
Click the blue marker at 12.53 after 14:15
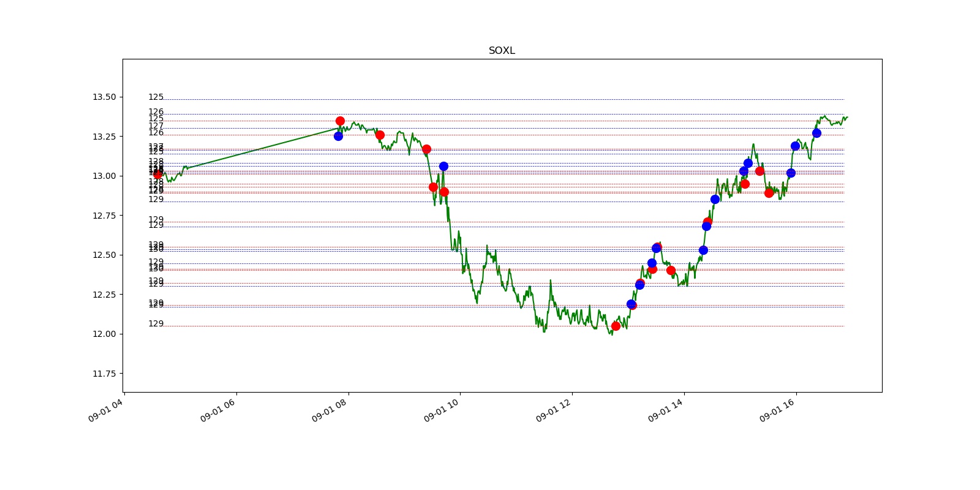tap(703, 250)
